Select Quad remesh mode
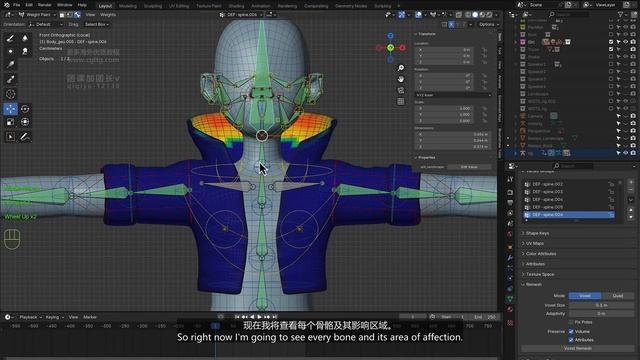Viewport: 640px width, 360px height. [x=618, y=296]
